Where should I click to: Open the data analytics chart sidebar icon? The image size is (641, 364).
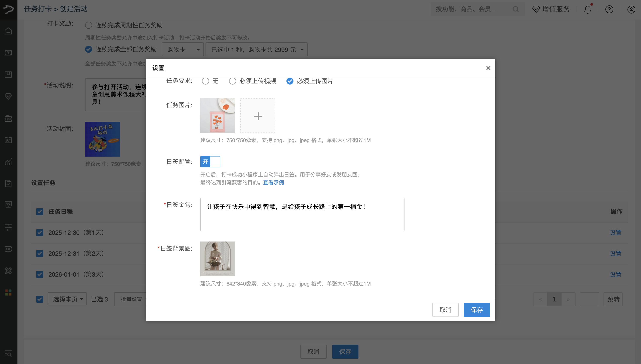[8, 162]
